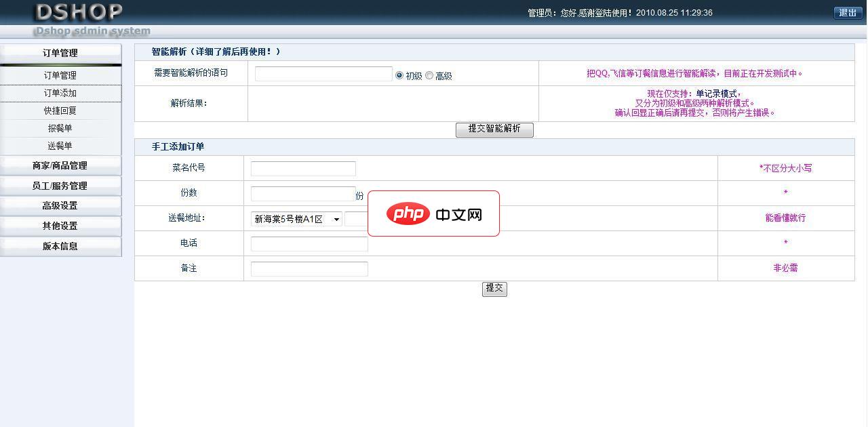Expand the 商家/商品管理 sidebar section
The width and height of the screenshot is (868, 427).
coord(60,165)
